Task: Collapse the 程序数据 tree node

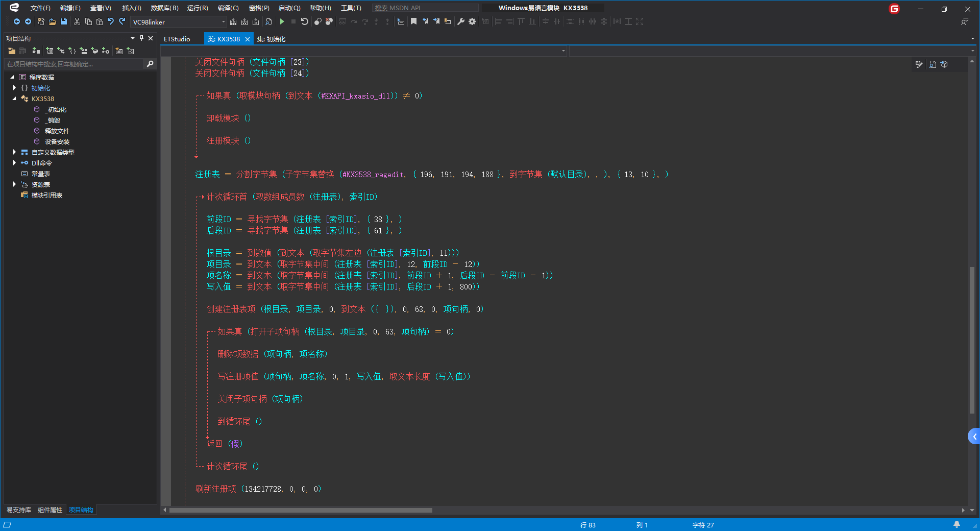Action: tap(12, 77)
